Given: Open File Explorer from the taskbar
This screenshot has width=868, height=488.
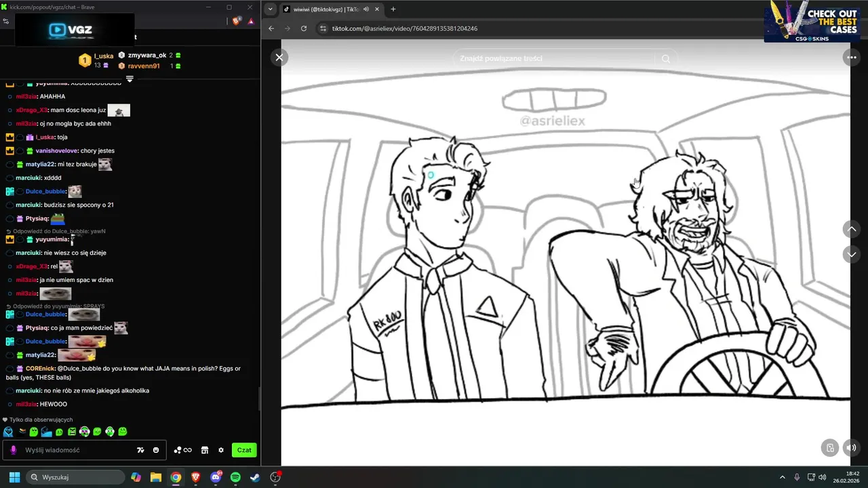Looking at the screenshot, I should (x=155, y=477).
